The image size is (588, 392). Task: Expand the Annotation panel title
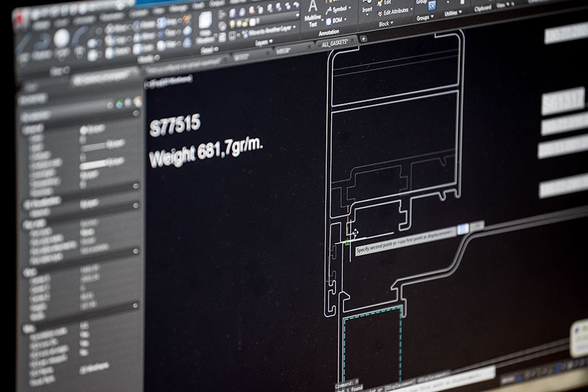tap(329, 33)
